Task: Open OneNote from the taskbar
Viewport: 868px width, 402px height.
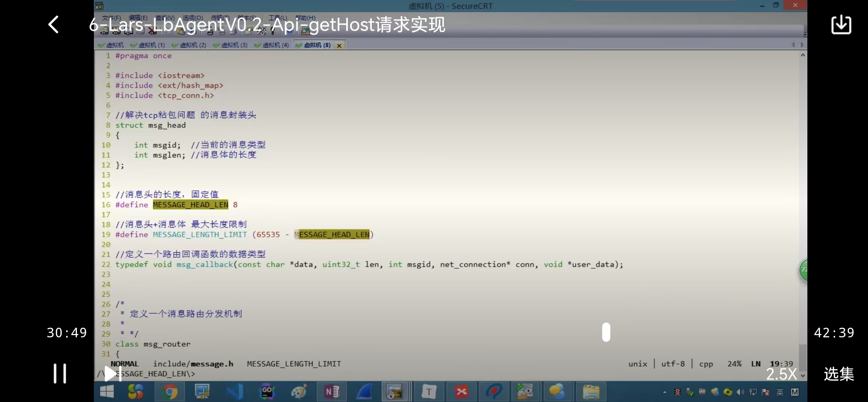Action: pos(332,392)
